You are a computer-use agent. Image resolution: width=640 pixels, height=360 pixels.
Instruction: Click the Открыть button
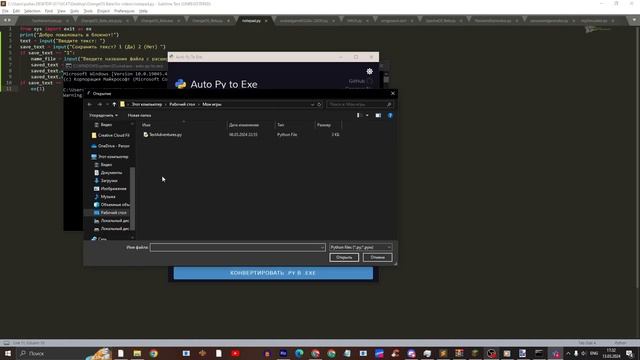tap(344, 258)
